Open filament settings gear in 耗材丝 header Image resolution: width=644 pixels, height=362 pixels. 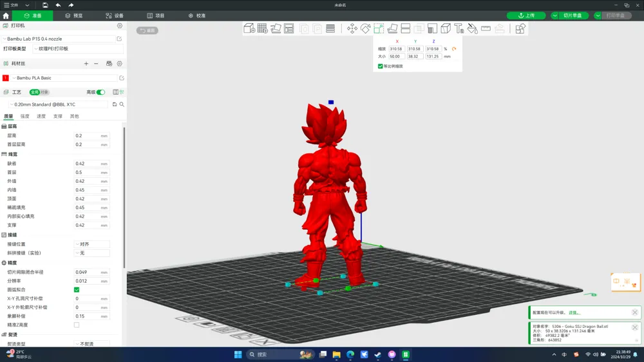(x=120, y=64)
